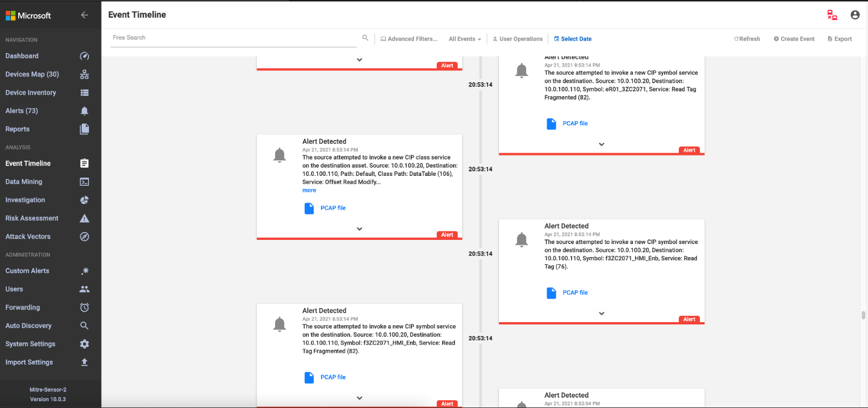Click the Device Inventory list icon
The image size is (868, 408).
(84, 93)
